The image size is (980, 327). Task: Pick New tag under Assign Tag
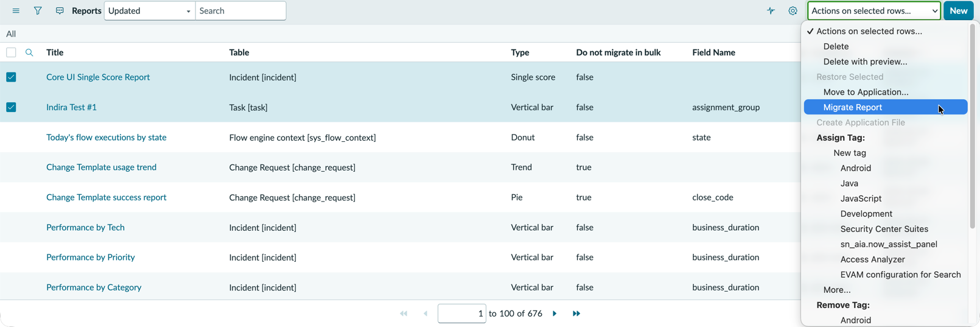[850, 153]
